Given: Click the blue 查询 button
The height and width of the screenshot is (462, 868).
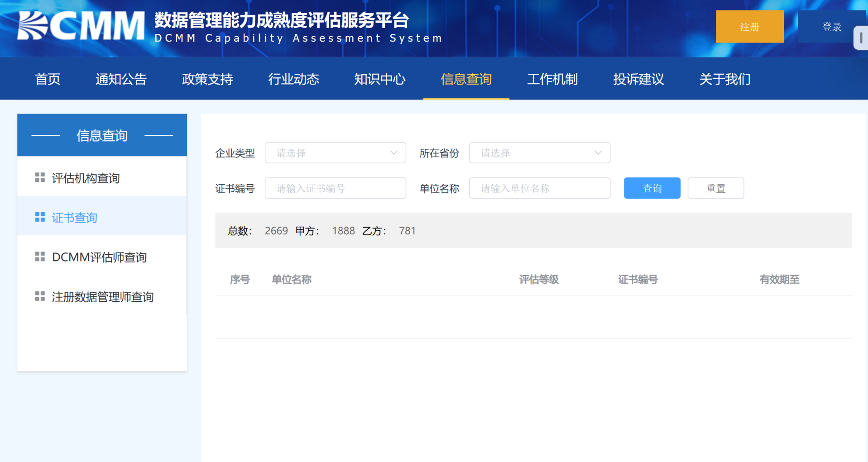Looking at the screenshot, I should tap(652, 188).
